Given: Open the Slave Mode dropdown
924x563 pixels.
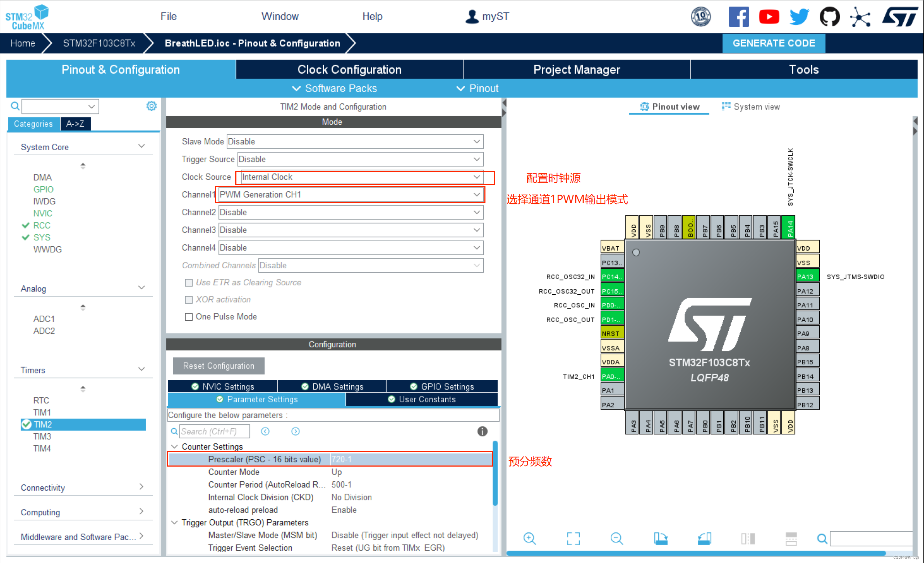Looking at the screenshot, I should click(x=355, y=142).
